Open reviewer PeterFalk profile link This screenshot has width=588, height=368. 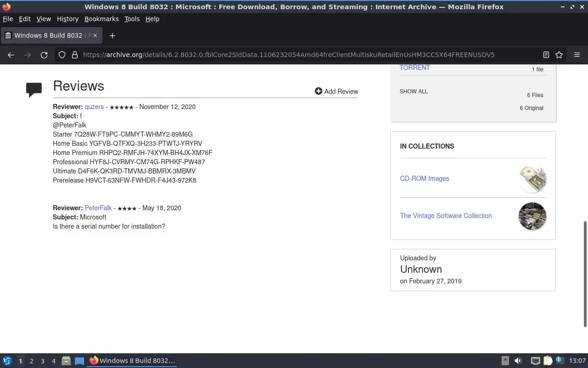[x=98, y=208]
